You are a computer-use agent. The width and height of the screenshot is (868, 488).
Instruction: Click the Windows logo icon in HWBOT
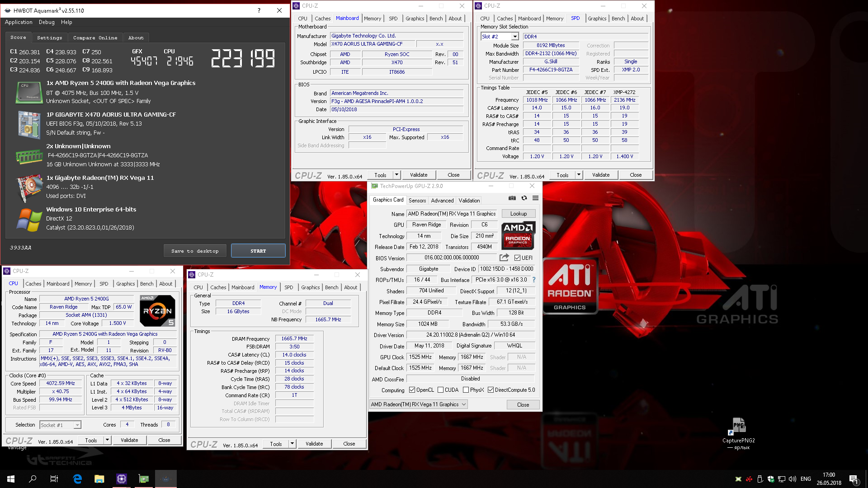click(29, 220)
